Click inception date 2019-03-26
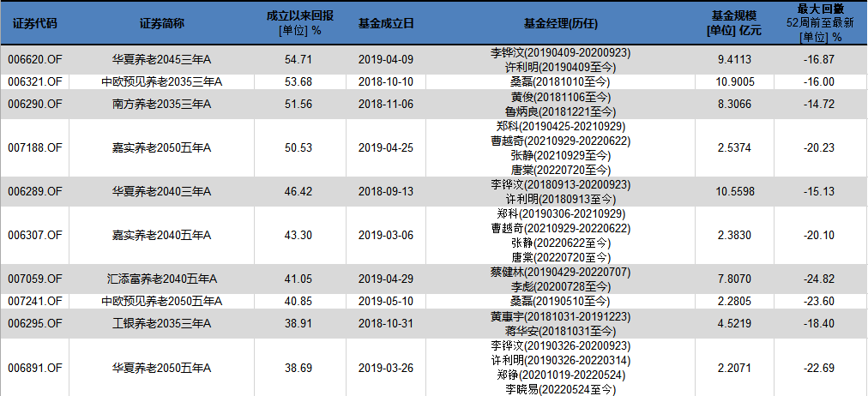This screenshot has height=396, width=868. point(386,367)
